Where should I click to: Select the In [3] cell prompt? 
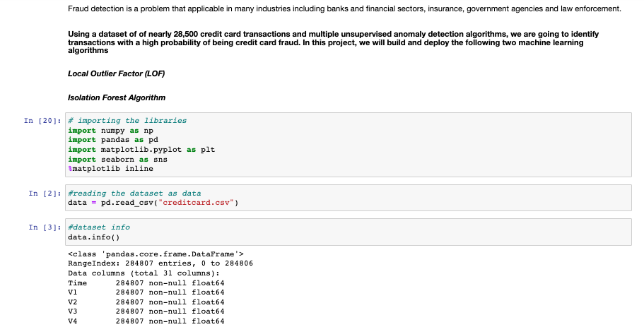click(x=45, y=227)
